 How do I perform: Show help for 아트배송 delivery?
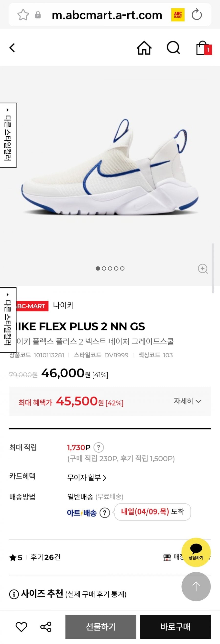point(105,513)
